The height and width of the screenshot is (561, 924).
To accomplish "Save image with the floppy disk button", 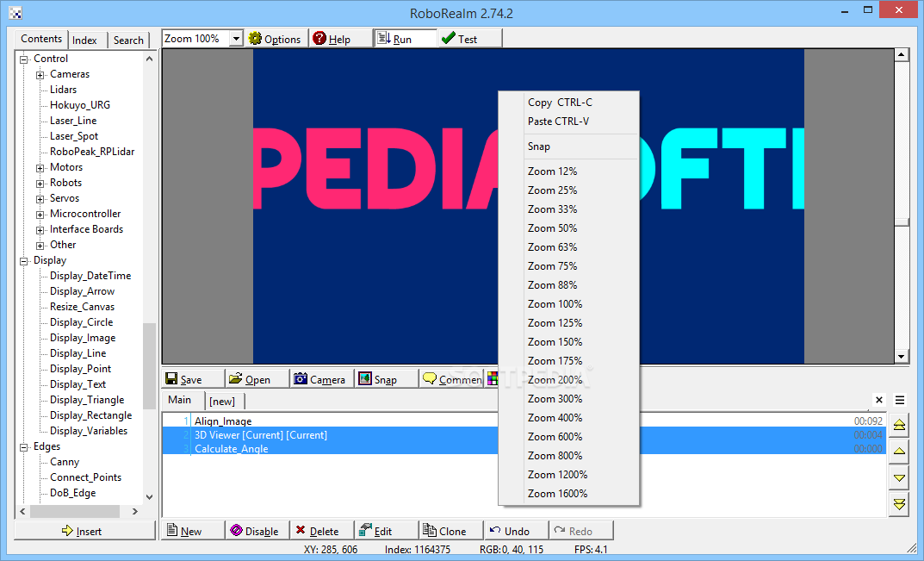I will pos(193,379).
